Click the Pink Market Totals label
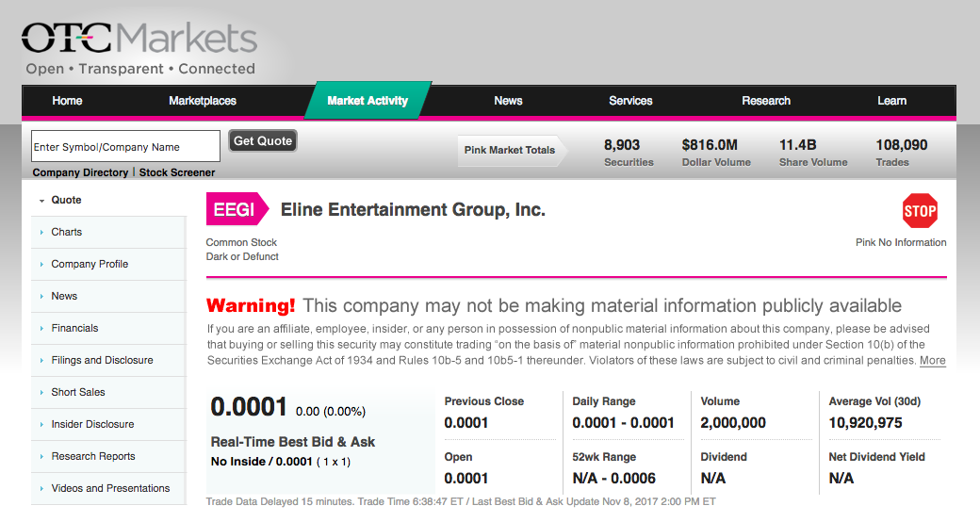The height and width of the screenshot is (522, 980). point(510,150)
